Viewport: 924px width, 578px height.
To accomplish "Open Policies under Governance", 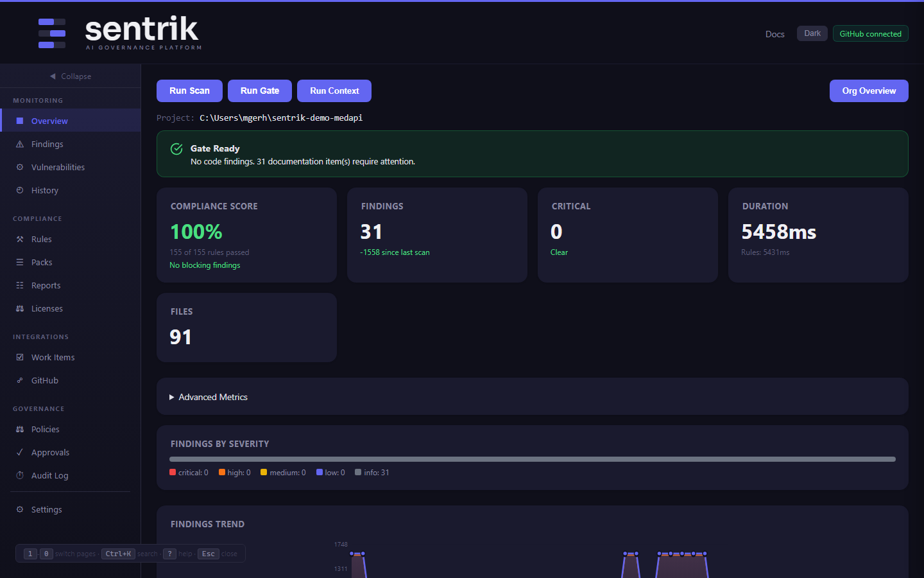I will (x=71, y=429).
